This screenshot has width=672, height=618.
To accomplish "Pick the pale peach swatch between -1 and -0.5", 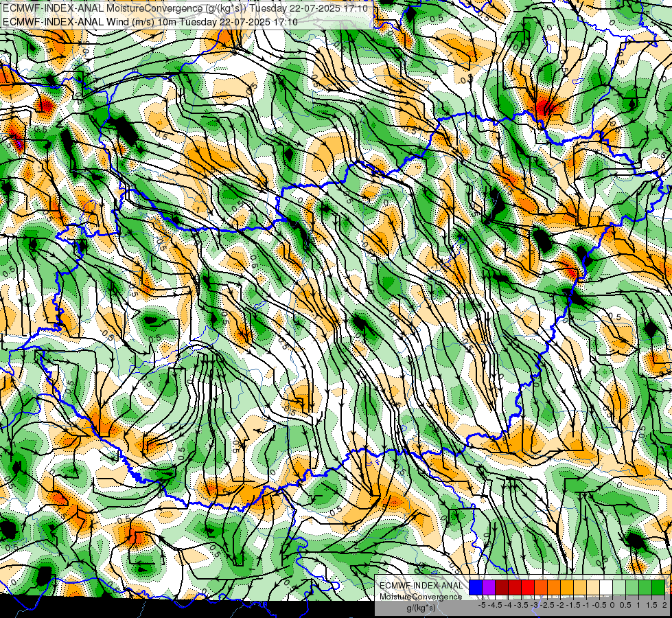I will 593,588.
